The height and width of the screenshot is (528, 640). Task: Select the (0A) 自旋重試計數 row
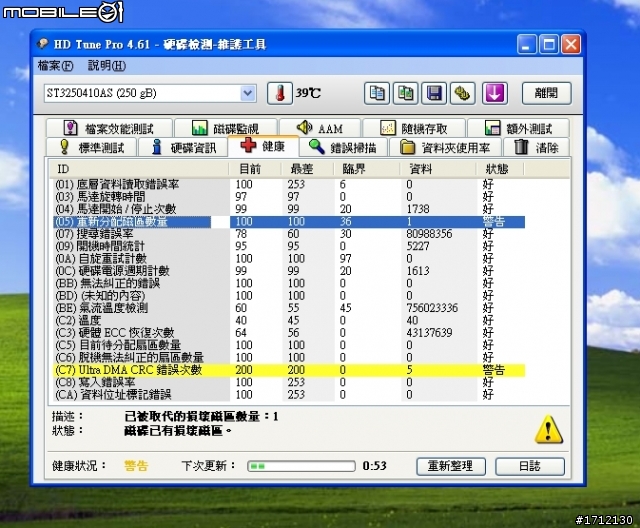click(x=289, y=258)
